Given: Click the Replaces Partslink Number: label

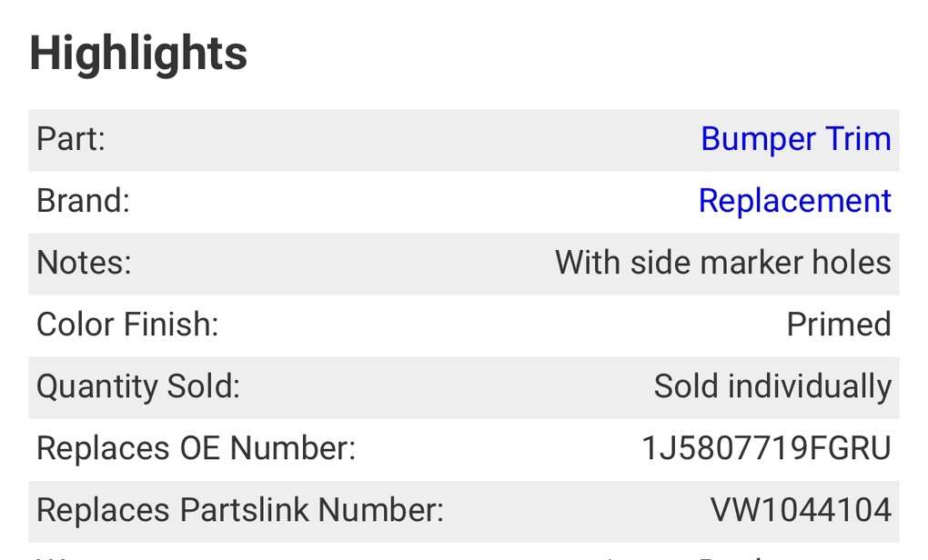Looking at the screenshot, I should click(239, 510).
